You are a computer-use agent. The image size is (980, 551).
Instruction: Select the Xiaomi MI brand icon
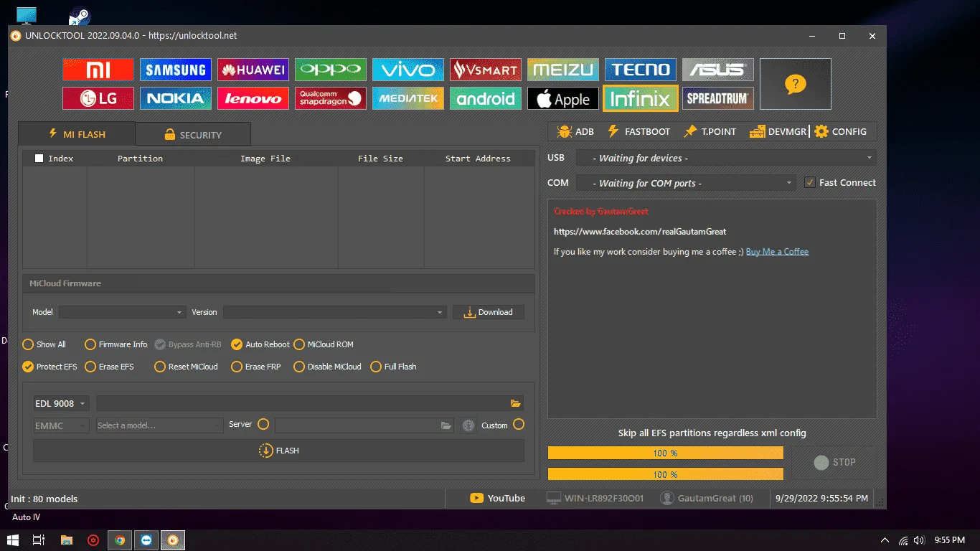[98, 70]
